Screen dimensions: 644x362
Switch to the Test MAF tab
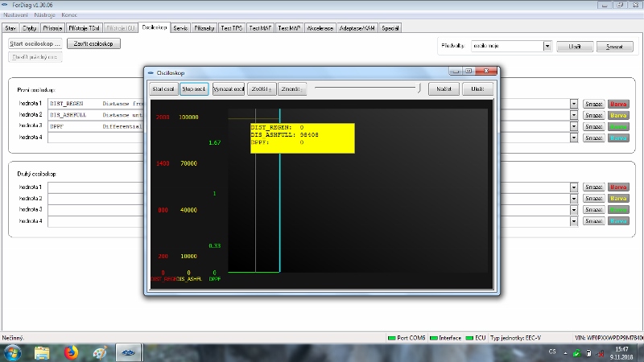click(x=262, y=28)
